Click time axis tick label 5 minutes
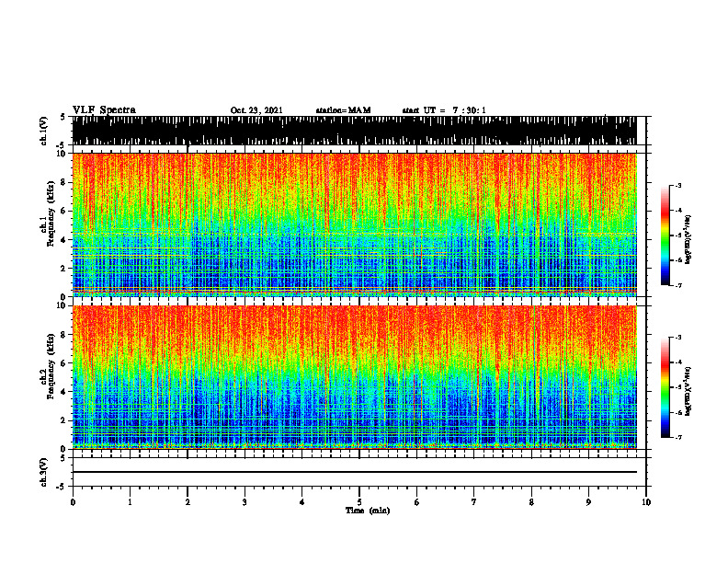 pyautogui.click(x=359, y=502)
